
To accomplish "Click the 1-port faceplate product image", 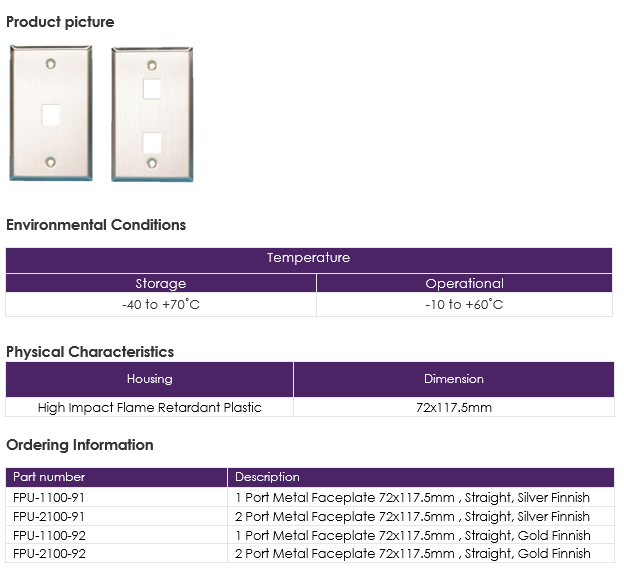I will coord(51,113).
